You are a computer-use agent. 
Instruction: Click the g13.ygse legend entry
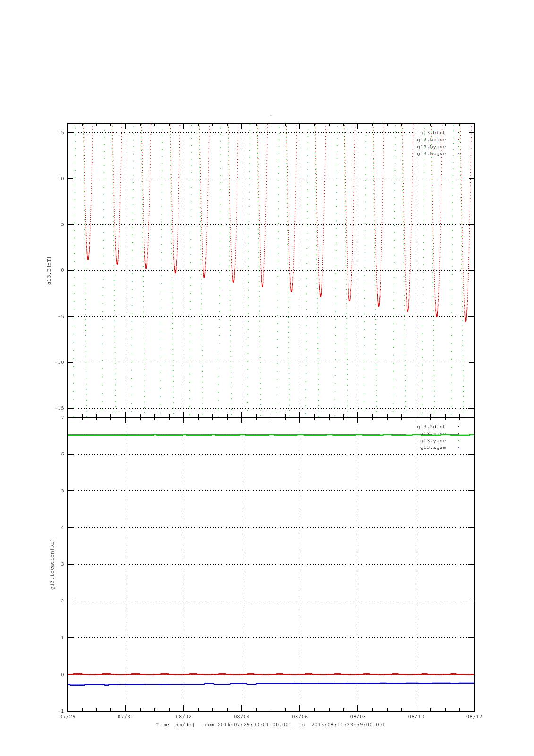click(433, 440)
